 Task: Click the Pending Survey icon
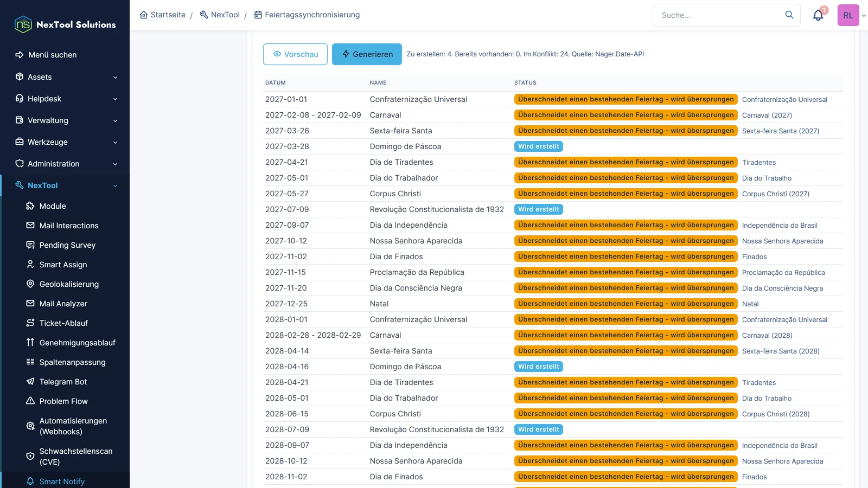click(x=30, y=245)
